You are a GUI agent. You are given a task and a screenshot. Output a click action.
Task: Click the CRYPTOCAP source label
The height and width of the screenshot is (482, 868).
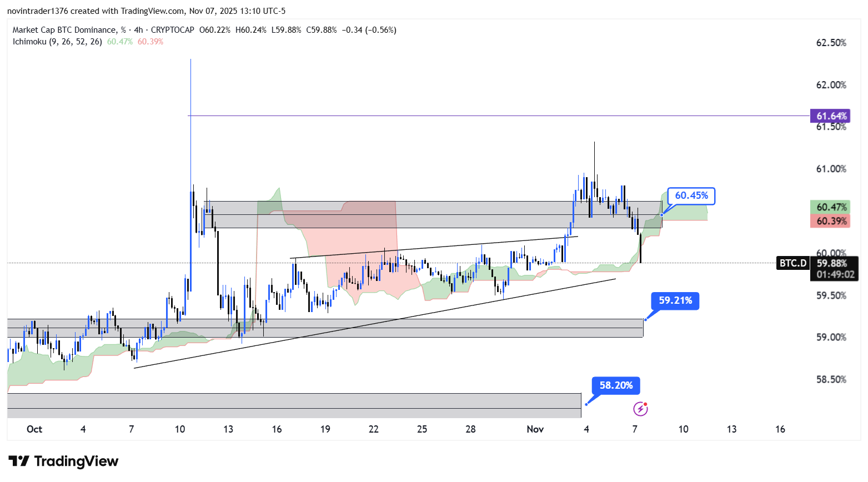(172, 30)
